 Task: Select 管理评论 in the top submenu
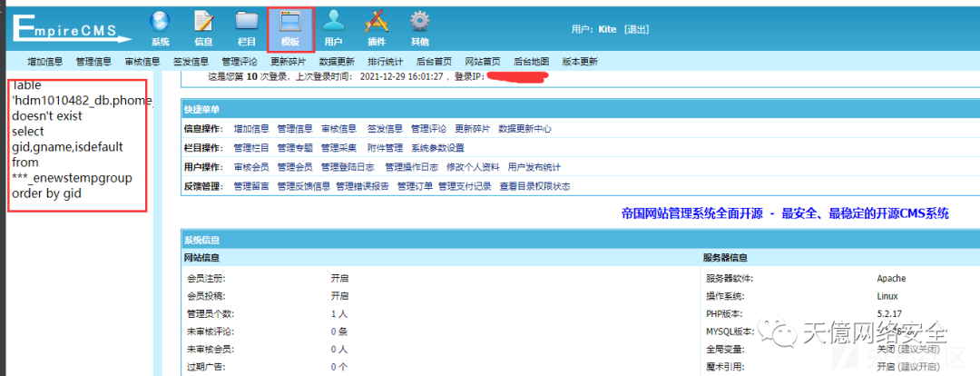click(240, 62)
